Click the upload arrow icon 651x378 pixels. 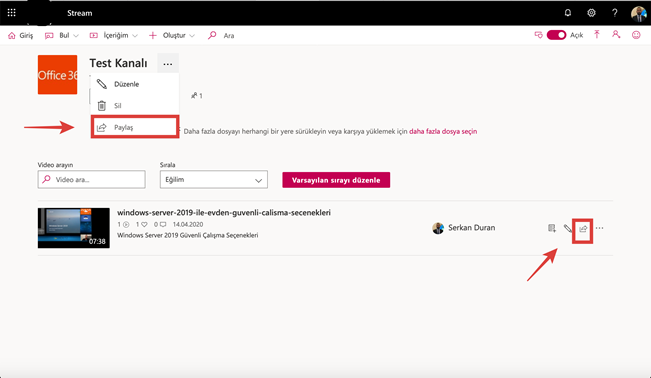pyautogui.click(x=597, y=34)
